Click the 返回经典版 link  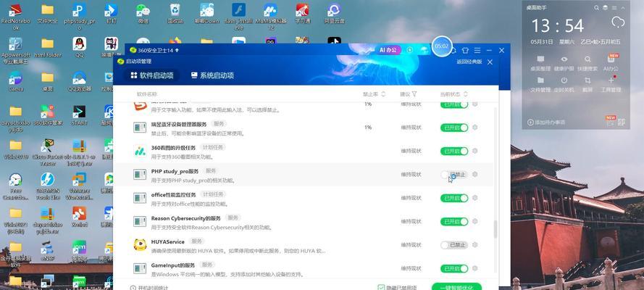pos(469,62)
